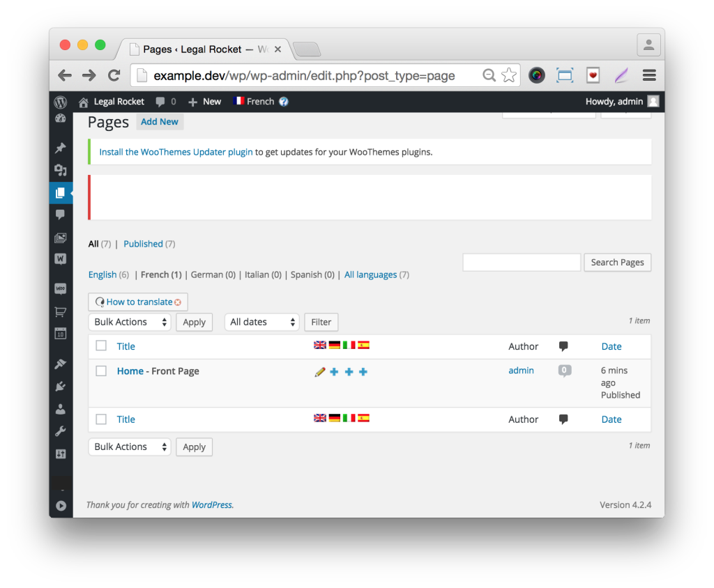This screenshot has width=714, height=588.
Task: Open the Bulk Actions dropdown
Action: pyautogui.click(x=129, y=322)
